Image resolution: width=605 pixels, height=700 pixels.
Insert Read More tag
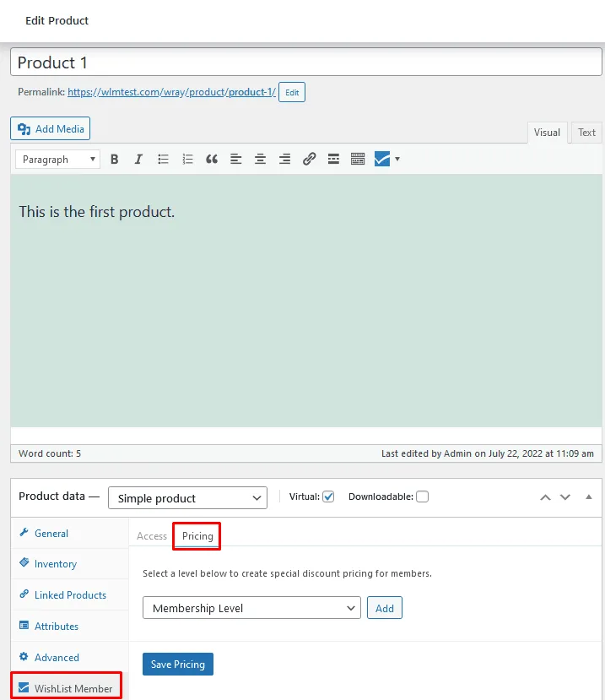pyautogui.click(x=333, y=159)
